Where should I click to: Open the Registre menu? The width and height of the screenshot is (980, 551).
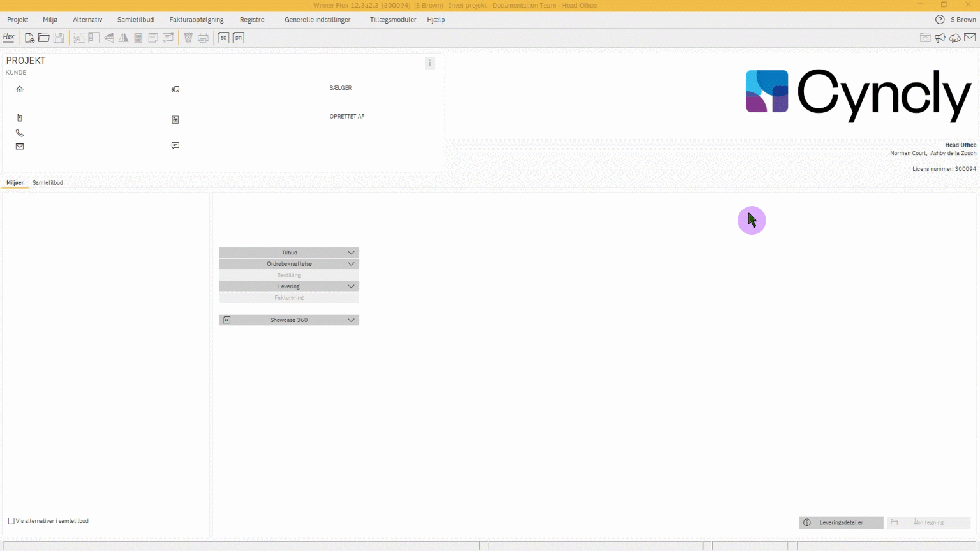coord(252,20)
